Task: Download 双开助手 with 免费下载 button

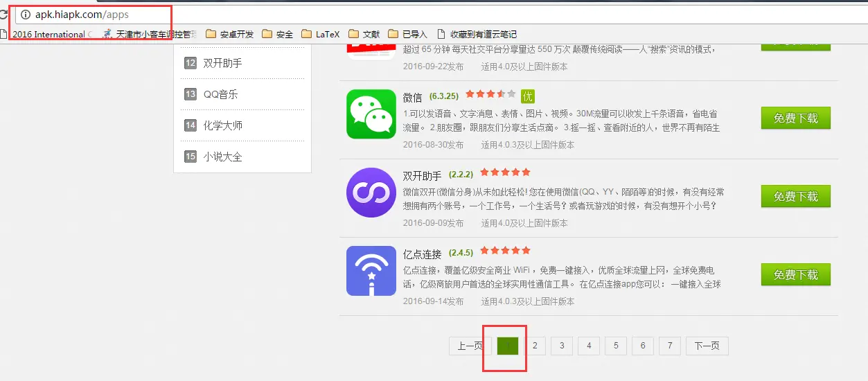Action: [x=795, y=197]
